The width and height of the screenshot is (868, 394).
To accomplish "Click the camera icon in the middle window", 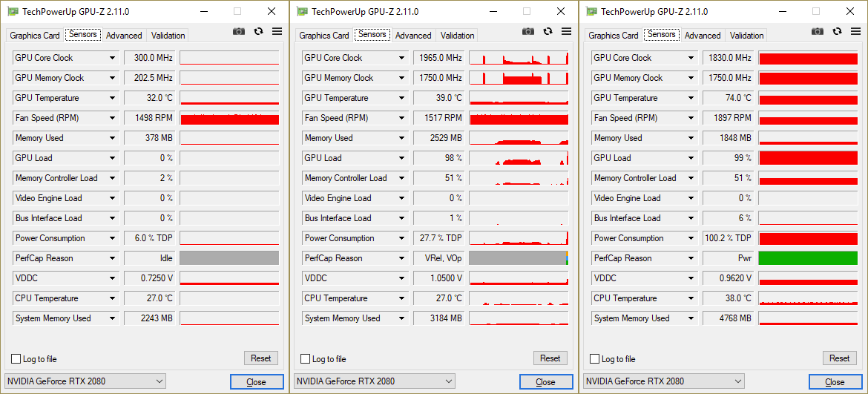I will [527, 31].
